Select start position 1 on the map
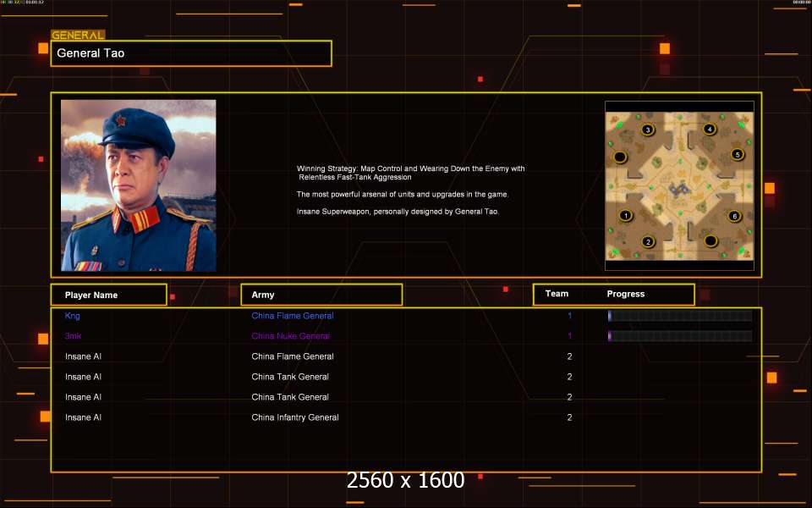 click(x=626, y=216)
